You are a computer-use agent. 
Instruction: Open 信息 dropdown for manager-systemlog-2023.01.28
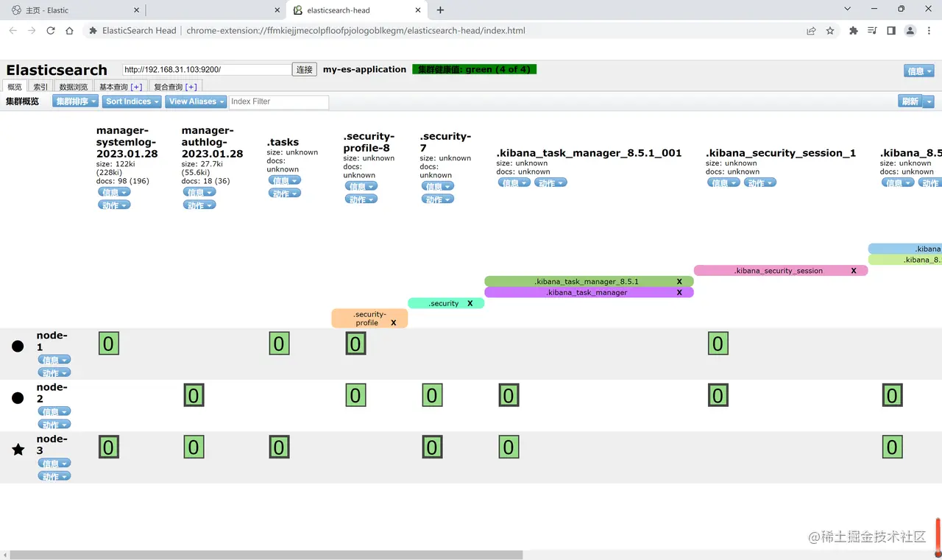114,192
